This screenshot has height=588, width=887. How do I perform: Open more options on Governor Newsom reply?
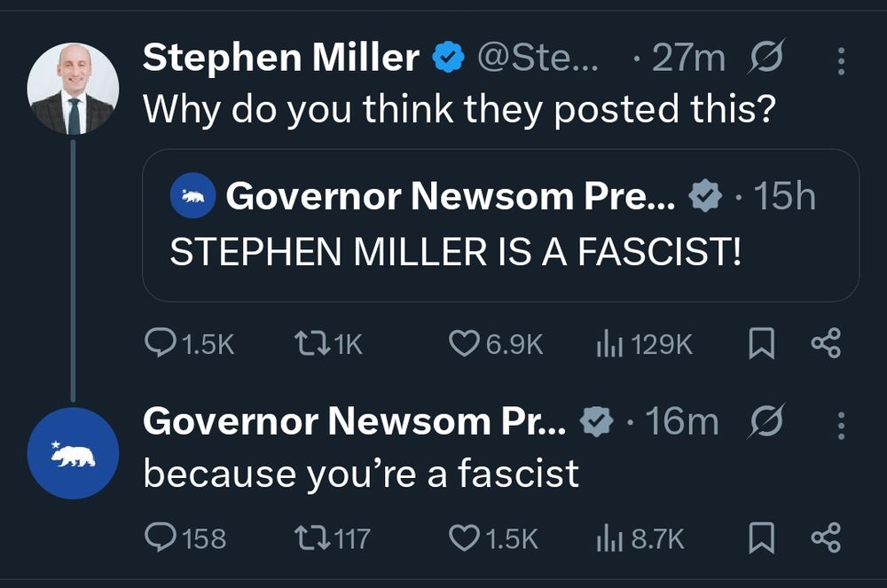841,425
